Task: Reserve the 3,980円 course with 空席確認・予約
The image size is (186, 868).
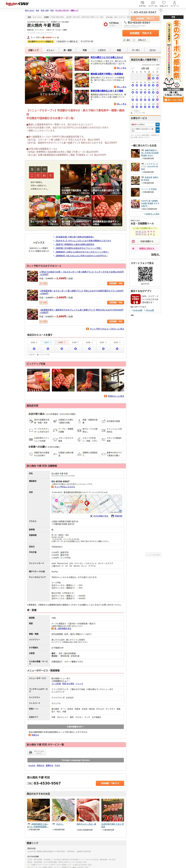Action: (116, 321)
